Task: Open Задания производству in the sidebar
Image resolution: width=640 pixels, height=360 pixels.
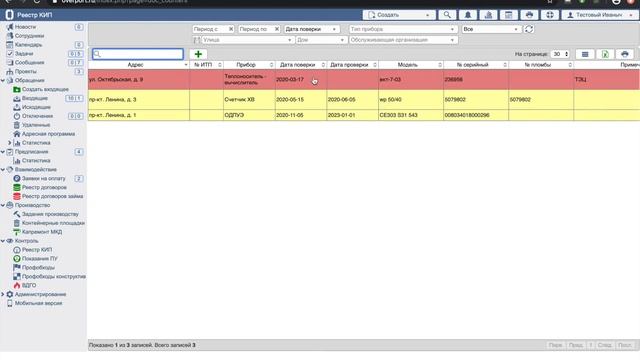Action: pyautogui.click(x=50, y=214)
